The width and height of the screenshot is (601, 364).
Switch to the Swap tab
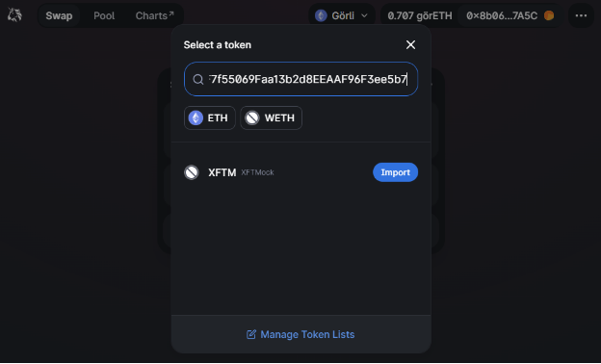click(x=59, y=15)
